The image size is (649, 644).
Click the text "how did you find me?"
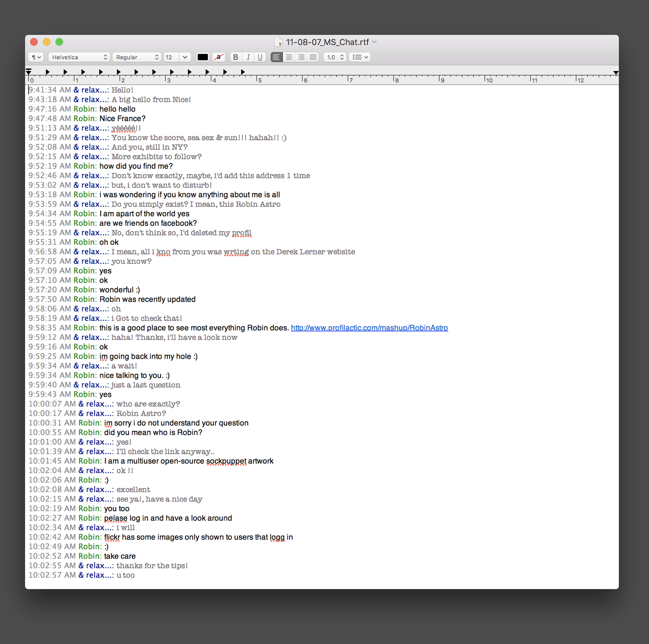coord(136,166)
